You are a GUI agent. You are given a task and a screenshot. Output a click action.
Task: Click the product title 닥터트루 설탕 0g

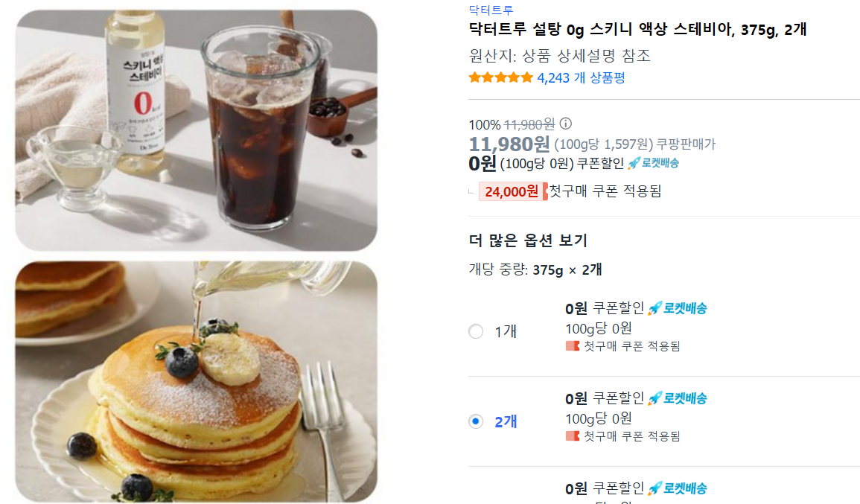click(x=637, y=30)
